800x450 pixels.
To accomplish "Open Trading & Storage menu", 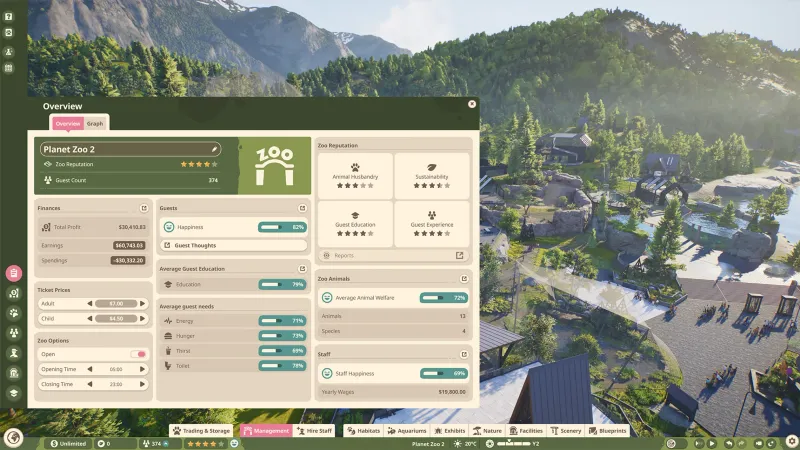I will point(201,431).
